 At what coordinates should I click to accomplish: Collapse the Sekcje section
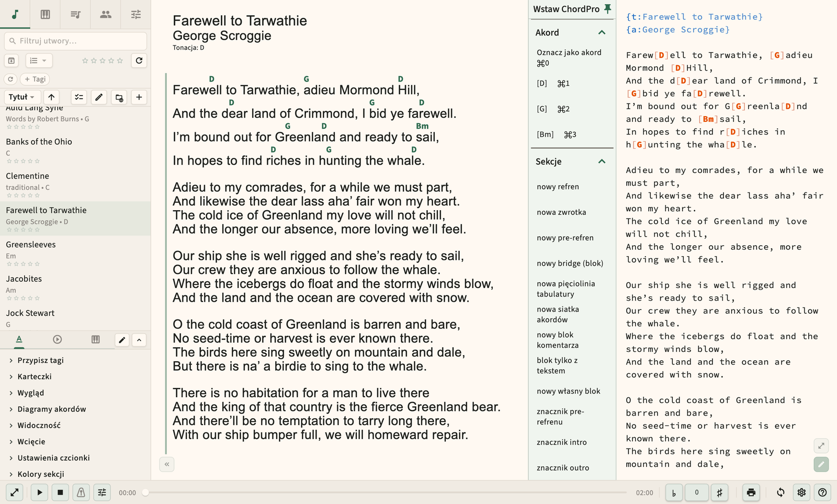pos(602,162)
